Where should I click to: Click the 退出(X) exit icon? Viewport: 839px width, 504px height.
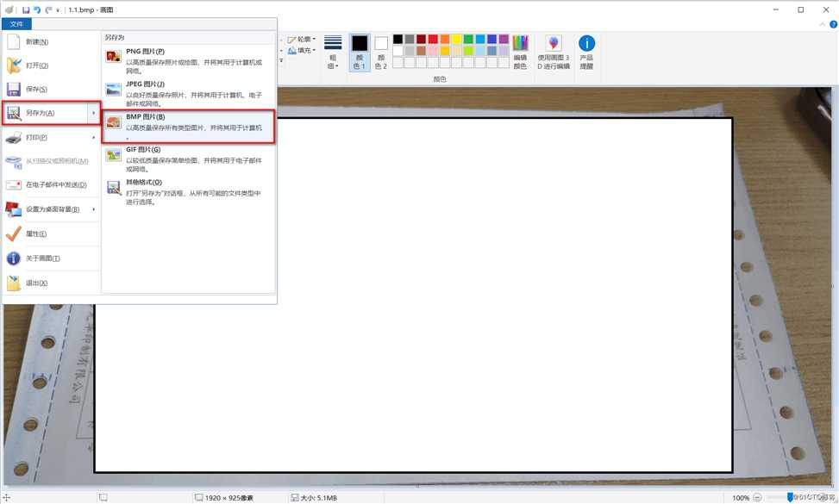(14, 283)
